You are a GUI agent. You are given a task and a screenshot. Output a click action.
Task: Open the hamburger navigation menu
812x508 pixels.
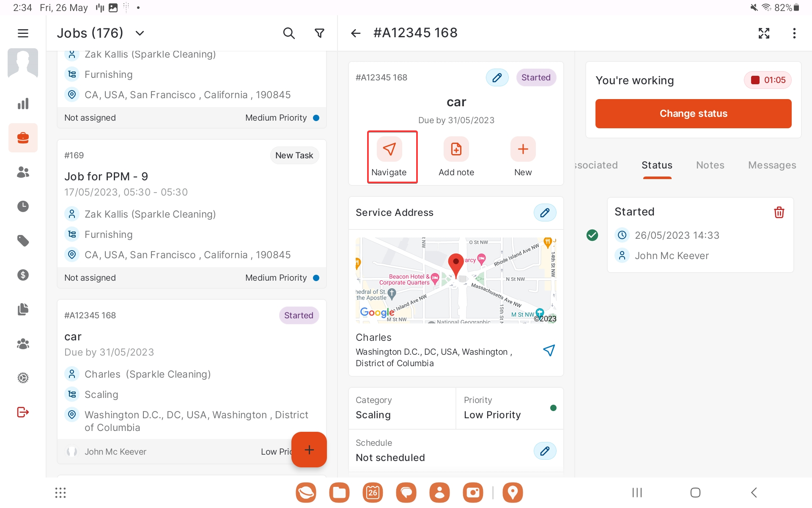pos(23,33)
